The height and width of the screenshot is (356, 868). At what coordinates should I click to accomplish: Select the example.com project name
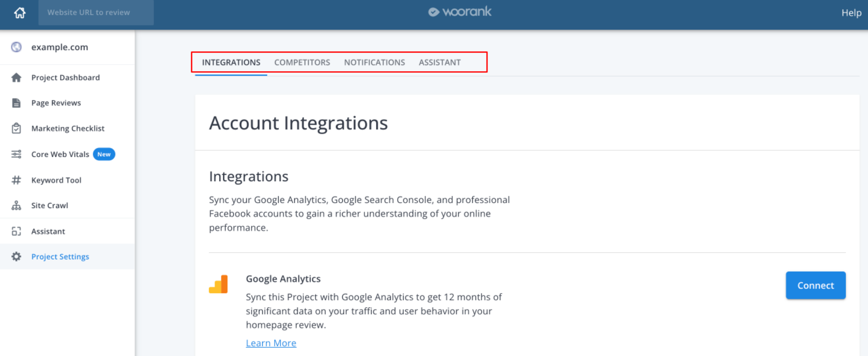(60, 47)
